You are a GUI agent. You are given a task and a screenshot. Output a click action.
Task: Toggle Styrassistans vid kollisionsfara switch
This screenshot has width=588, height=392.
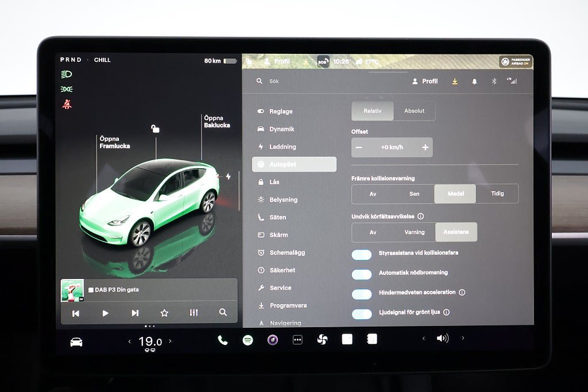click(362, 255)
